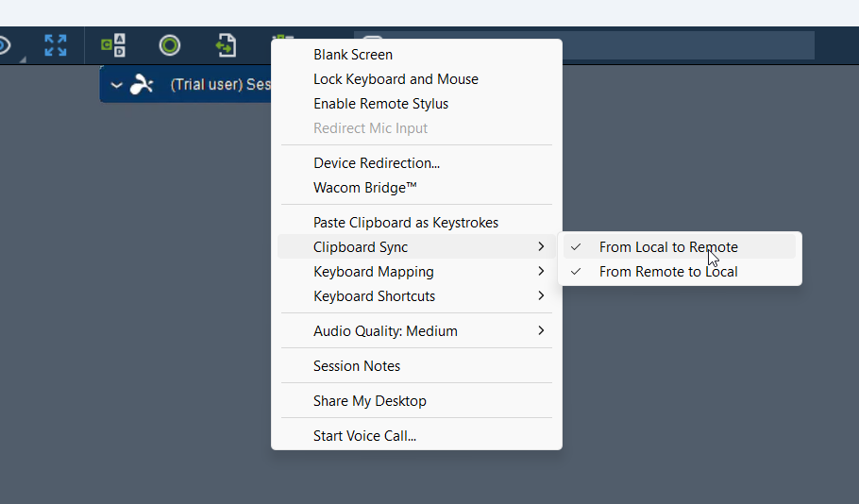Choose Lock Keyboard and Mouse
The image size is (859, 504).
tap(416, 79)
